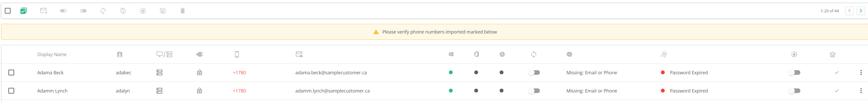Image resolution: width=868 pixels, height=103 pixels.
Task: Click the green select-all-pages checkmark icon
Action: (23, 11)
